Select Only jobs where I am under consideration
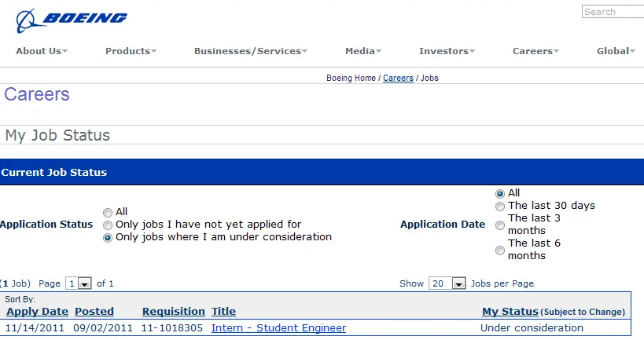The height and width of the screenshot is (340, 644). tap(108, 238)
